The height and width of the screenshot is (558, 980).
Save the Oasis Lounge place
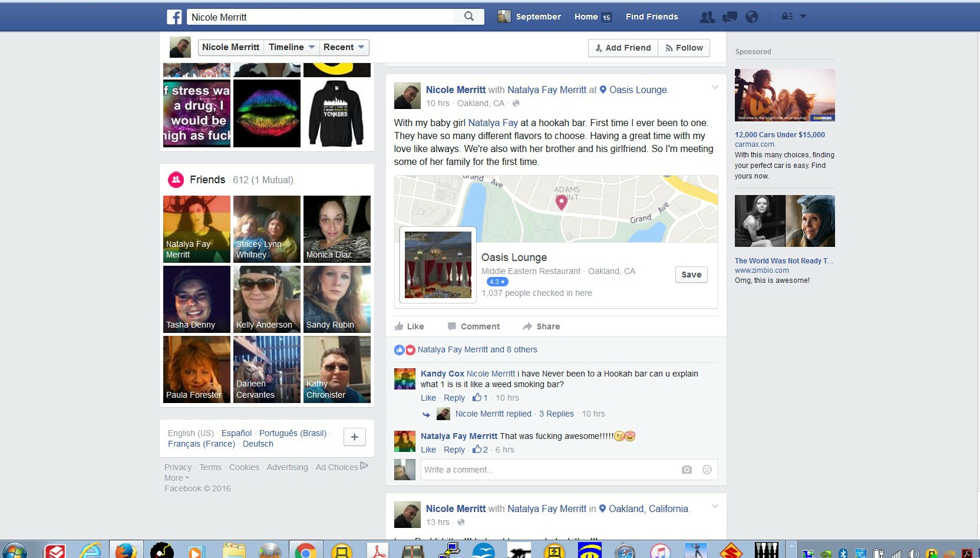pyautogui.click(x=691, y=275)
